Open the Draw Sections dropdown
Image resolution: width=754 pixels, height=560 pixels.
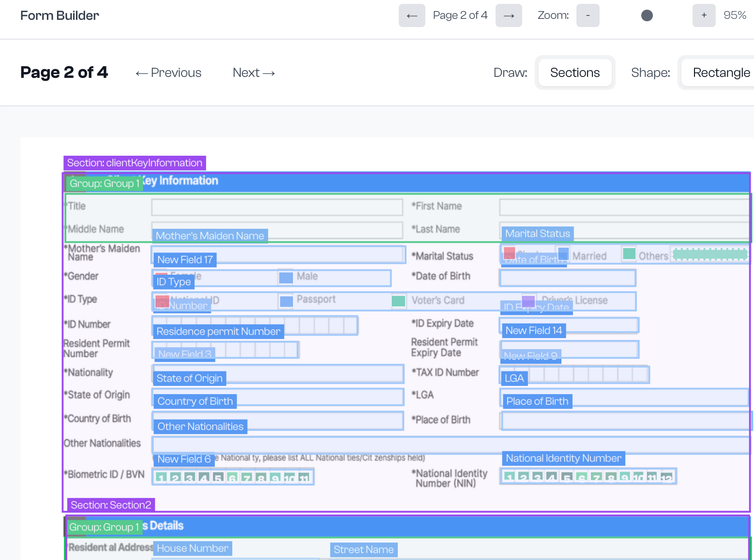coord(574,73)
